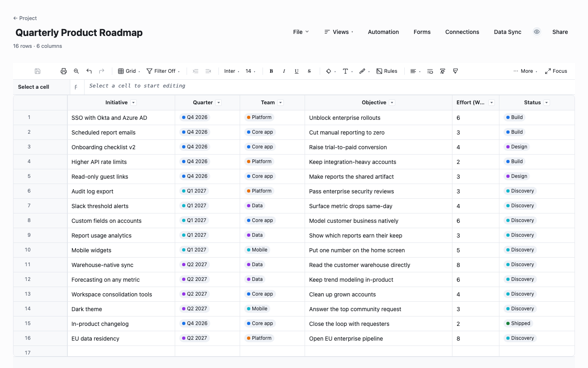Click 'Keep trend modeling in-product' cell

pos(378,280)
